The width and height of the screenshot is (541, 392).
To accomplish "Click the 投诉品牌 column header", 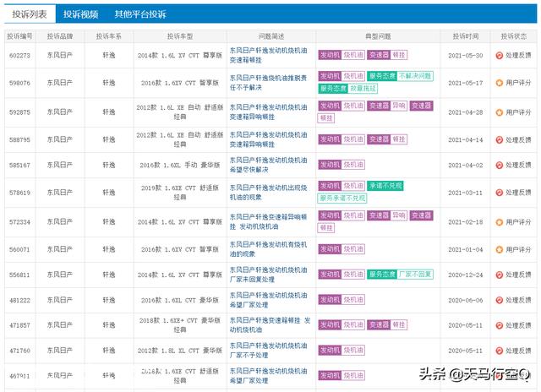I will click(60, 36).
